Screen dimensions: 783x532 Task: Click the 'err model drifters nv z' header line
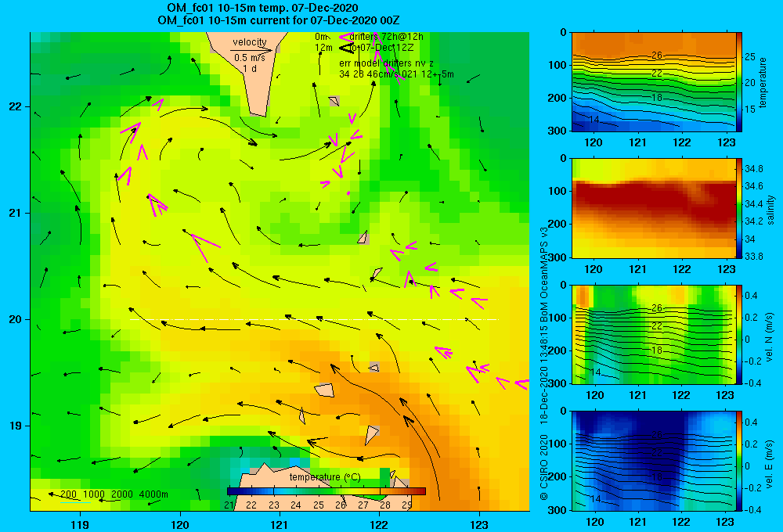[386, 63]
